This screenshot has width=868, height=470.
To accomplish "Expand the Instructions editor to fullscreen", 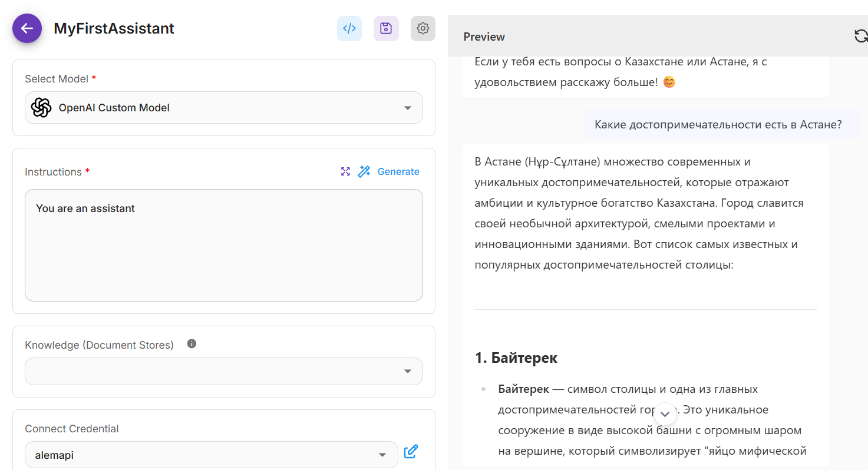I will click(345, 171).
